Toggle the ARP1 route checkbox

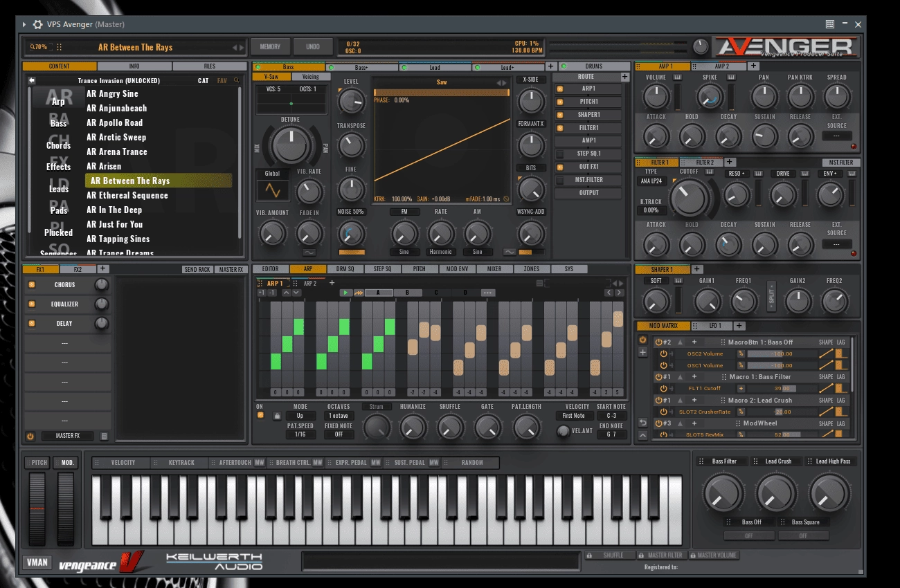pyautogui.click(x=561, y=89)
